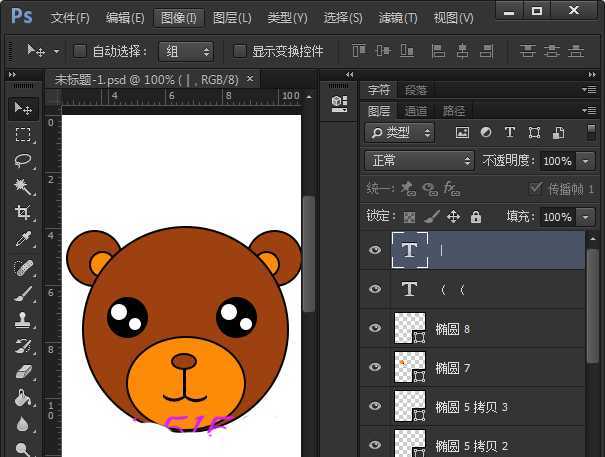Enable the 自动选择 checkbox

81,51
